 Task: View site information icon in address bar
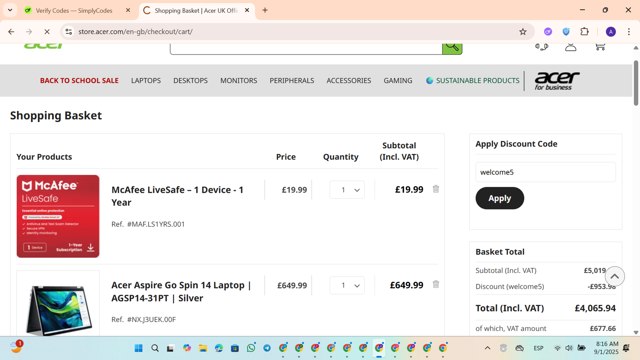[69, 31]
